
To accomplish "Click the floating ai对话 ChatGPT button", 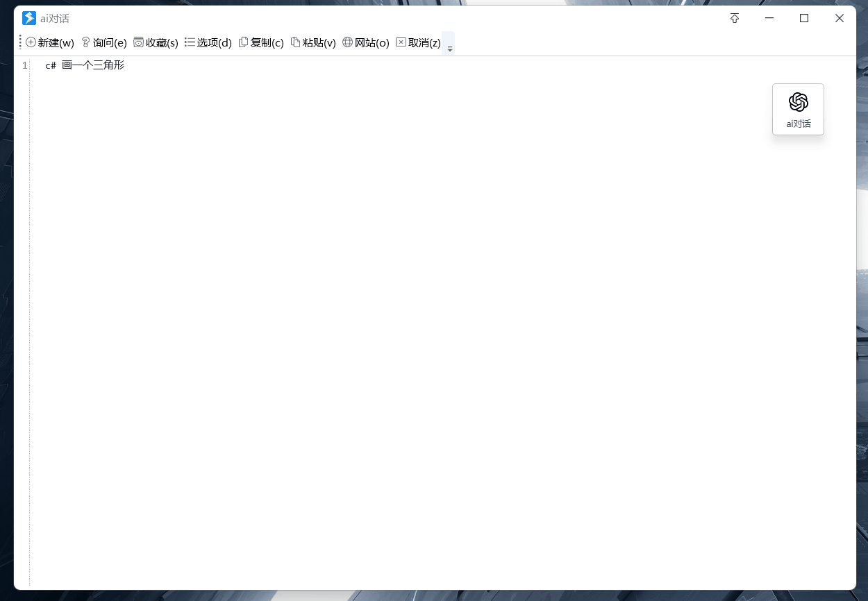I will [x=798, y=110].
